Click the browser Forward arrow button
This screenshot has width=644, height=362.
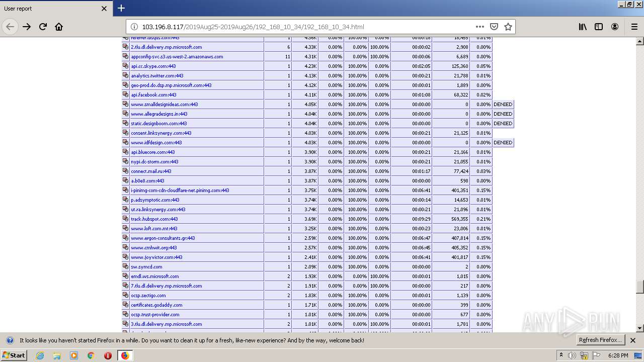click(27, 27)
